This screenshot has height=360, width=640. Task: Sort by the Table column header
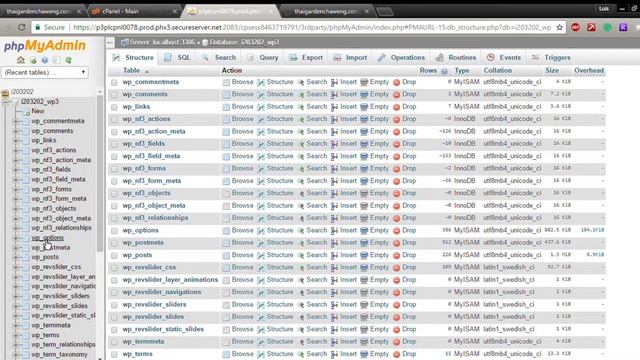[131, 71]
